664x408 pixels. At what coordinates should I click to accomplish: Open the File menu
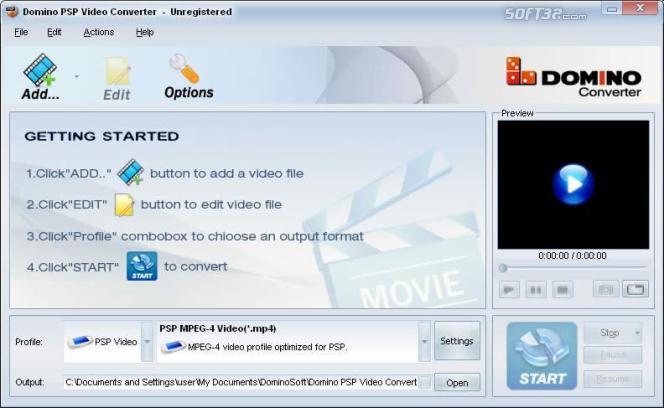[21, 32]
